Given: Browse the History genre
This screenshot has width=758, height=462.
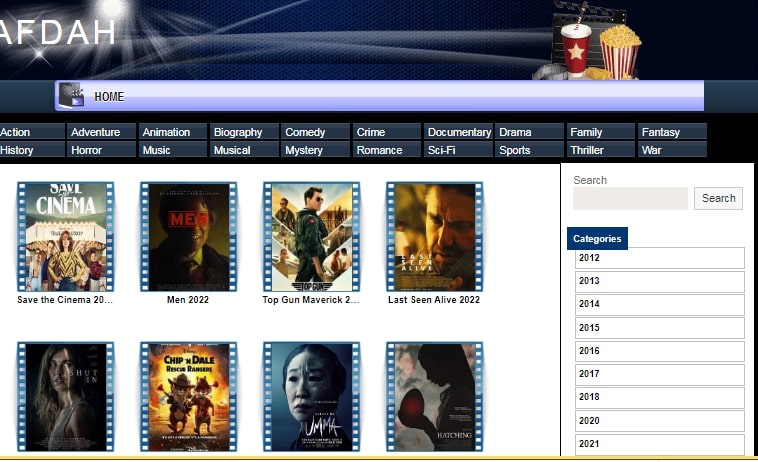Looking at the screenshot, I should click(x=32, y=150).
